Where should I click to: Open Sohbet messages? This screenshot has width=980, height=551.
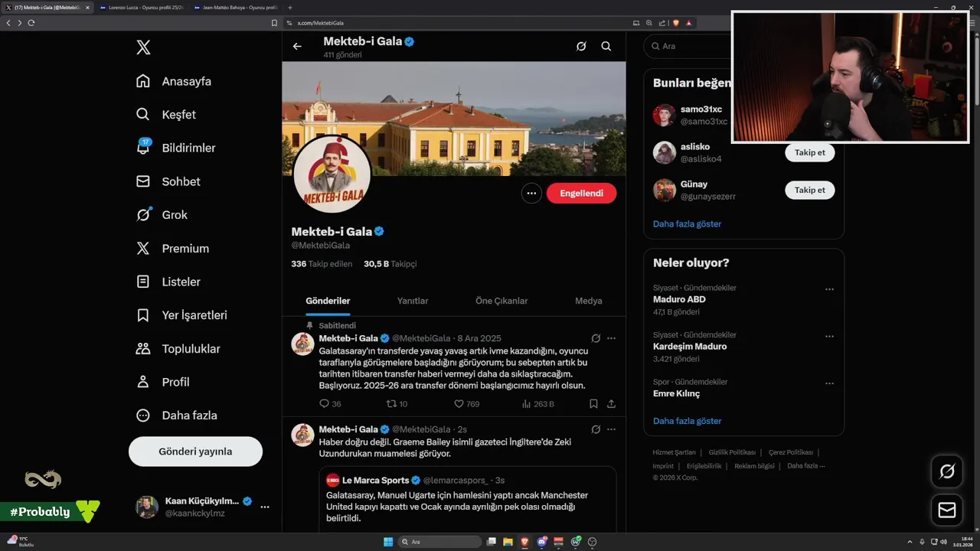click(x=168, y=181)
